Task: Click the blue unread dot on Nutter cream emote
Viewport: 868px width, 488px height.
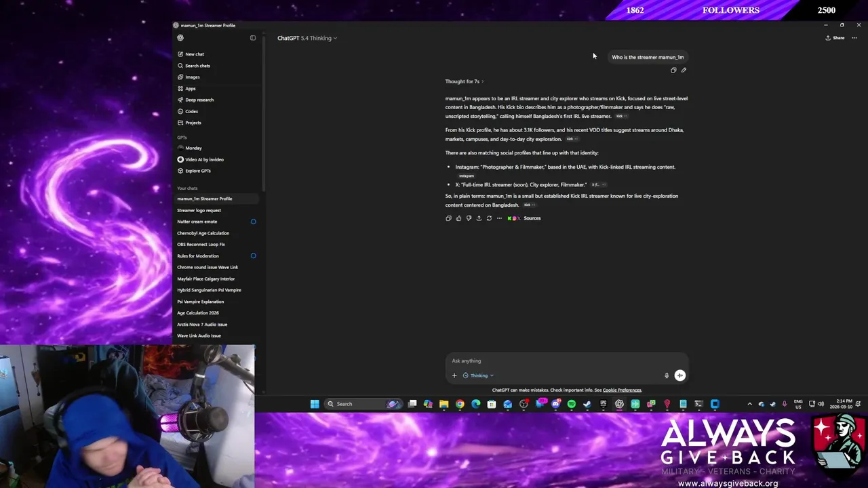Action: pos(254,222)
